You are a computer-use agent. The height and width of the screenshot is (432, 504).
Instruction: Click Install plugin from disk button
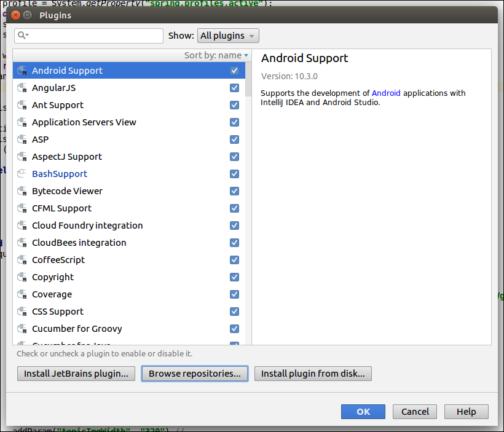313,374
